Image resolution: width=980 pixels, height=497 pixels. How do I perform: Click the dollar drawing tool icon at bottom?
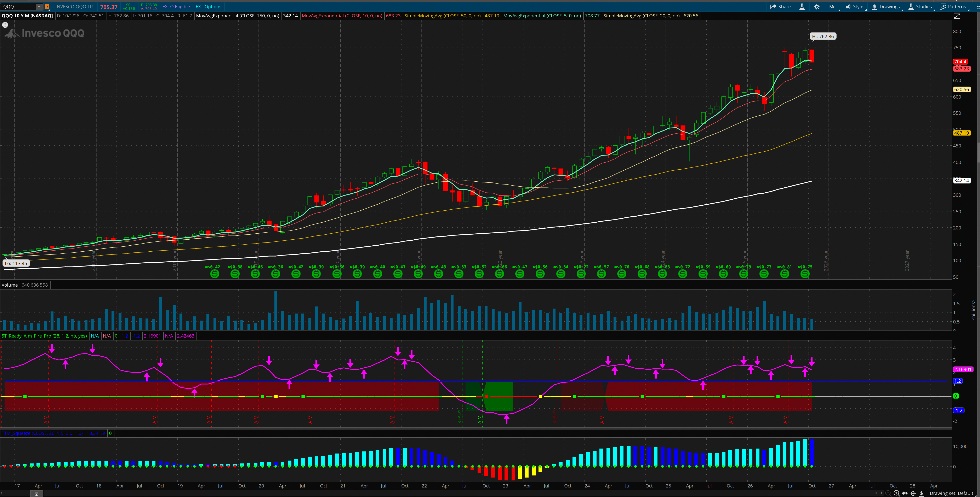(921, 493)
